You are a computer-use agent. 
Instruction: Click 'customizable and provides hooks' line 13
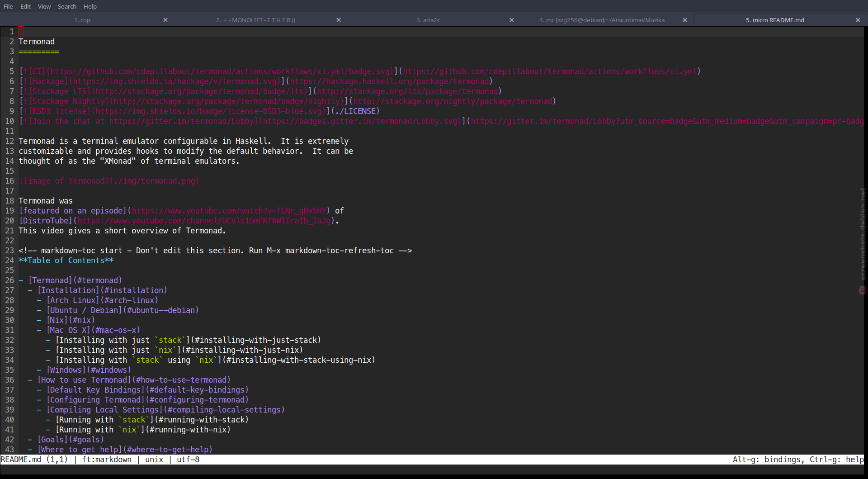click(x=186, y=151)
